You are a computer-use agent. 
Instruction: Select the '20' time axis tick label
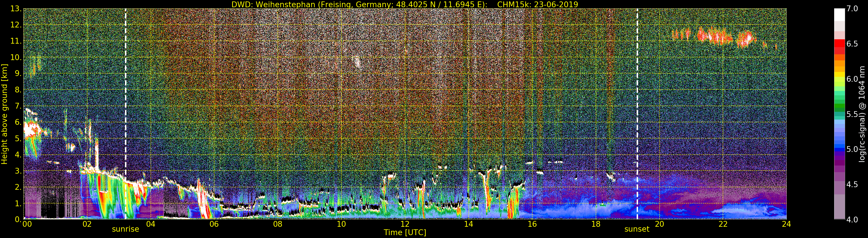pos(659,224)
